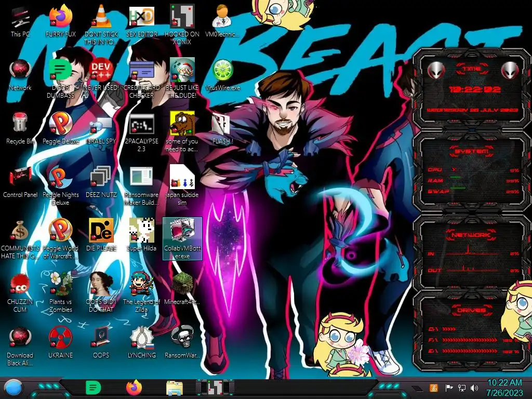Select the OOPS DID I DO THAT portrait icon
Image resolution: width=532 pixels, height=399 pixels.
[101, 292]
